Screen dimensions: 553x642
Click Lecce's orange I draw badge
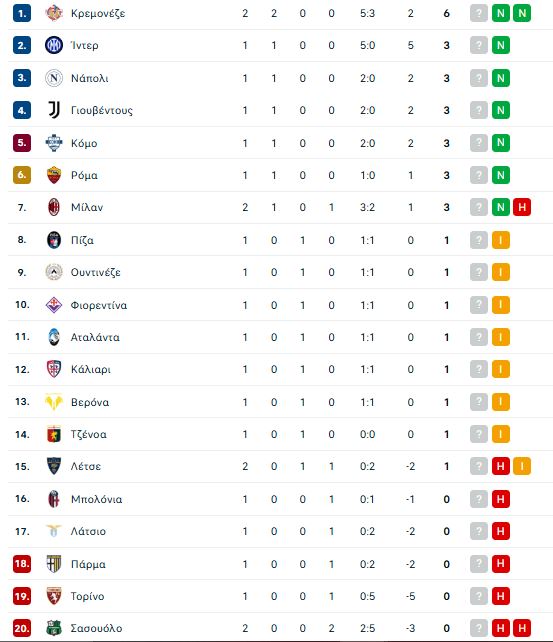[522, 466]
